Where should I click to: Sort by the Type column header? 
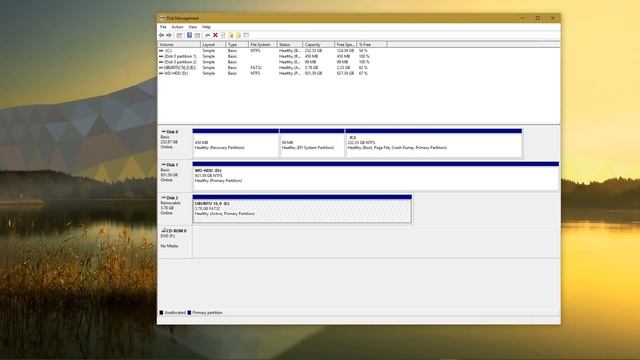point(237,44)
